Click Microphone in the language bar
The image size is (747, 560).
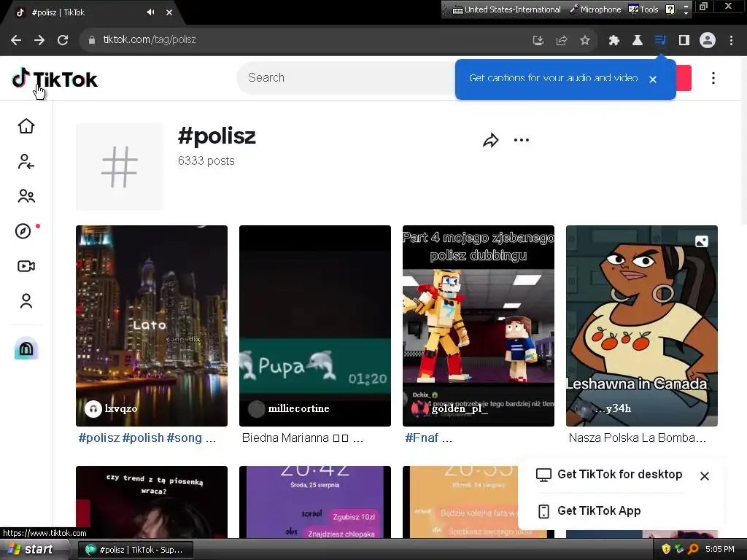[595, 9]
